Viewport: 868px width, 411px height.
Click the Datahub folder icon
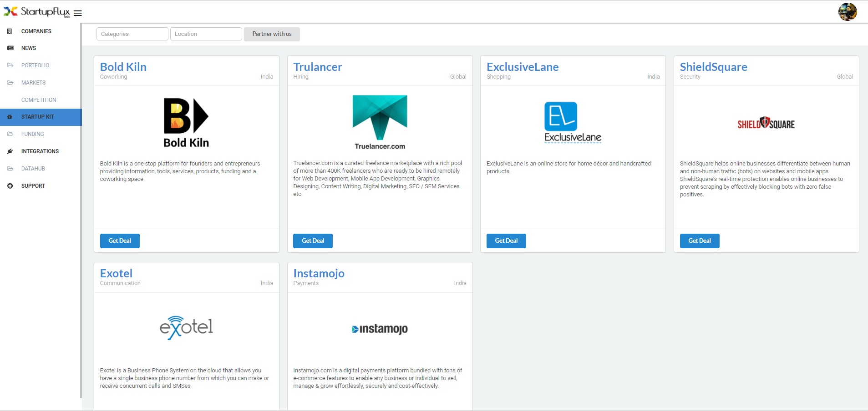coord(10,169)
